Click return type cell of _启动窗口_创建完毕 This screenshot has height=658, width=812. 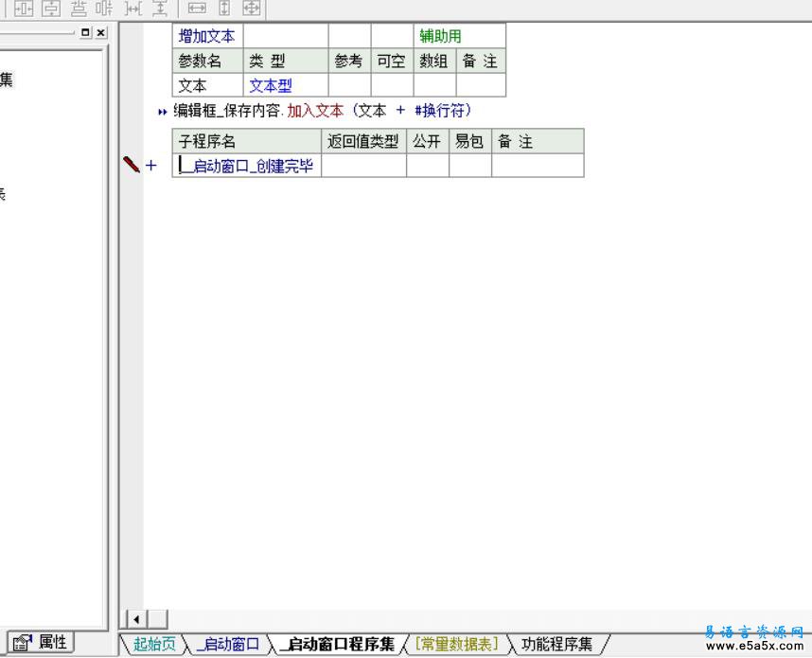(363, 166)
